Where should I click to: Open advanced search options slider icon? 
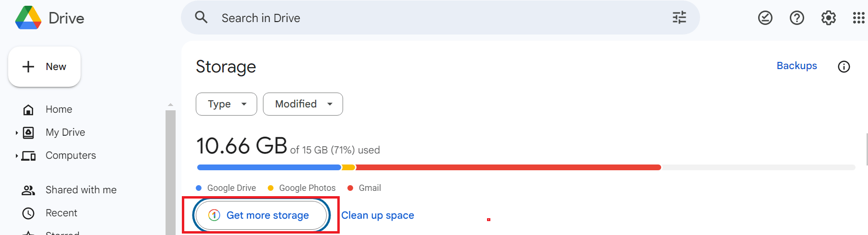click(679, 18)
